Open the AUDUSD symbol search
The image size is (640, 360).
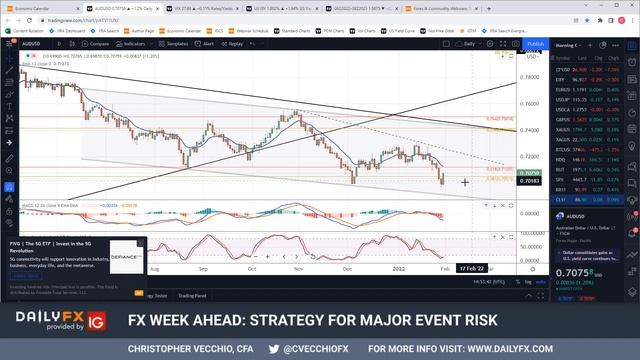point(31,44)
